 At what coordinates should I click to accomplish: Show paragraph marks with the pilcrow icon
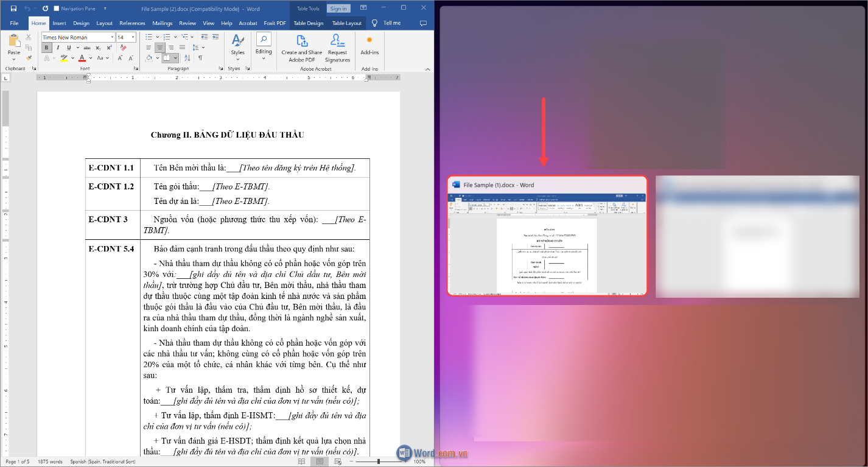pyautogui.click(x=200, y=58)
